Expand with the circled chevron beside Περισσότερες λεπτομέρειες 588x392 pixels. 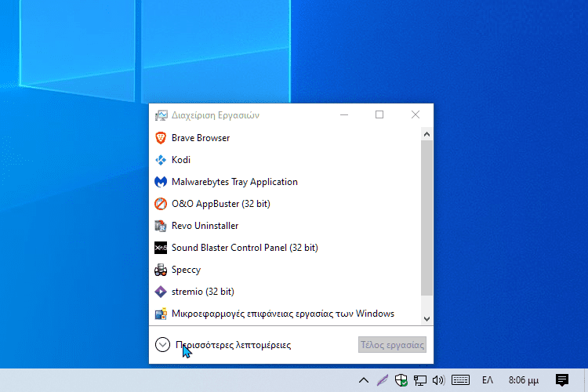click(x=162, y=345)
